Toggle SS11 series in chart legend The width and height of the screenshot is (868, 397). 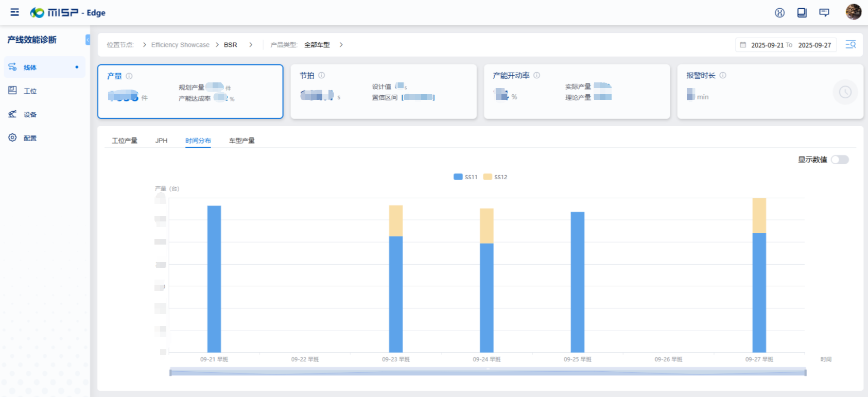[465, 177]
